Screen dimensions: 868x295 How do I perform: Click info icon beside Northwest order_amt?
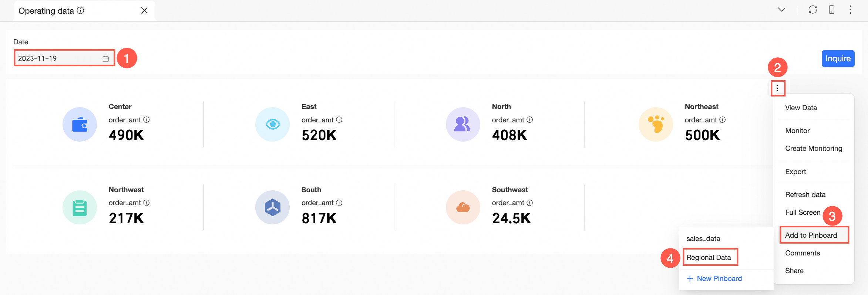click(x=147, y=203)
